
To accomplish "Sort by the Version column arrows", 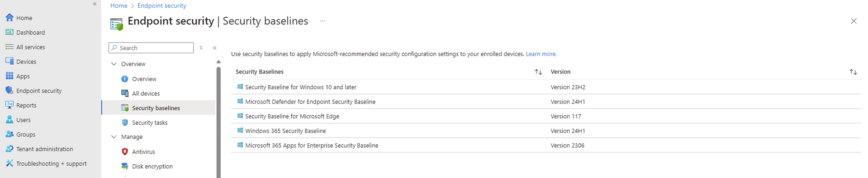I will click(x=853, y=72).
